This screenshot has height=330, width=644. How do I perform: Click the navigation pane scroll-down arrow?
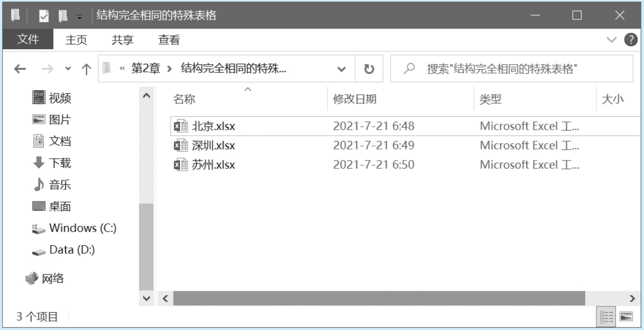click(146, 298)
